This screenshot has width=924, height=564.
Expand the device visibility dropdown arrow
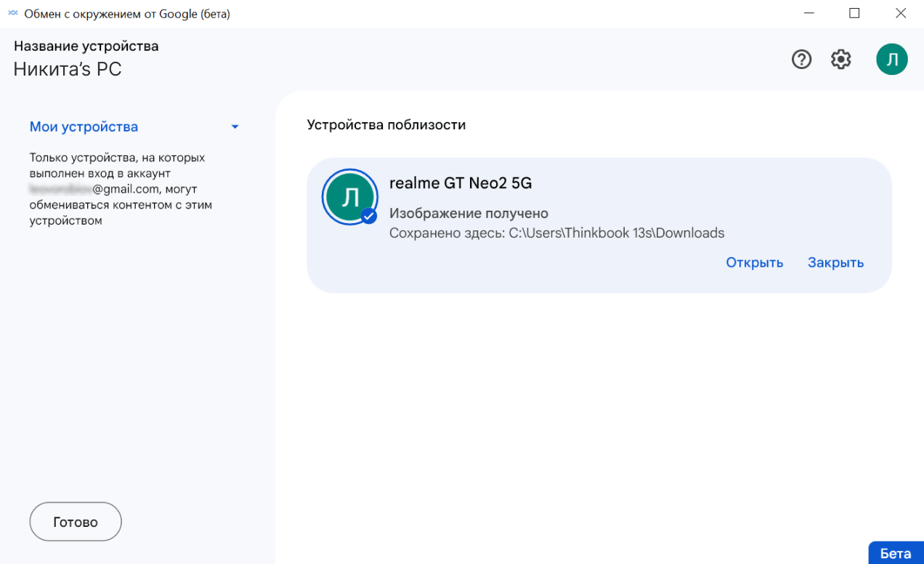pyautogui.click(x=235, y=127)
